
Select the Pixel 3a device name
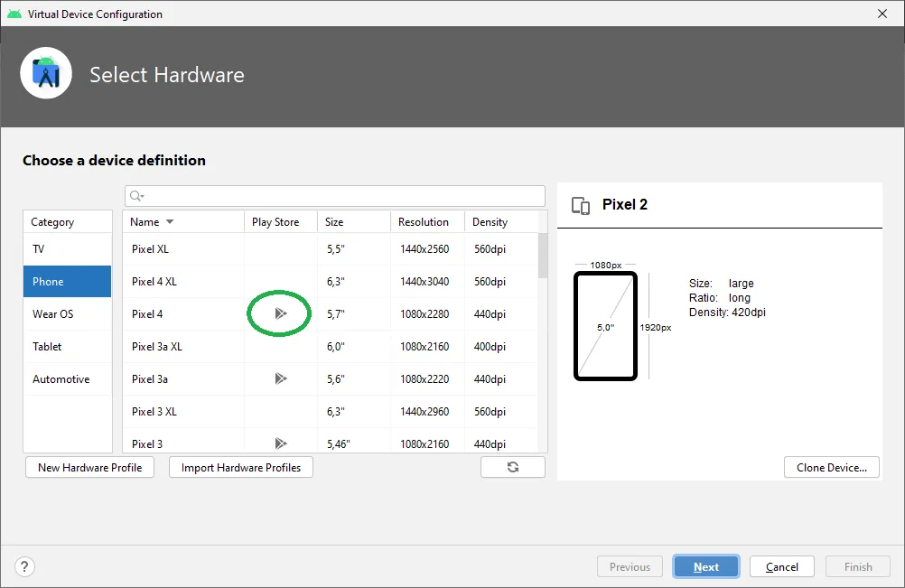point(150,379)
